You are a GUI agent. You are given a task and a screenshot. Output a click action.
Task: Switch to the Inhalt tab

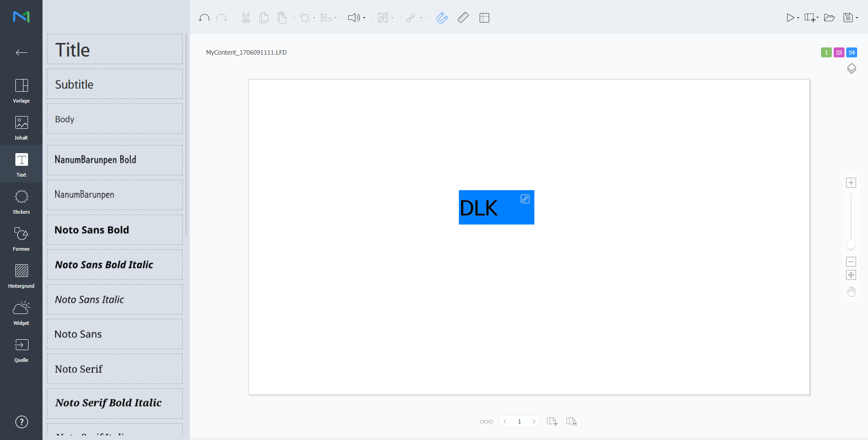point(21,127)
